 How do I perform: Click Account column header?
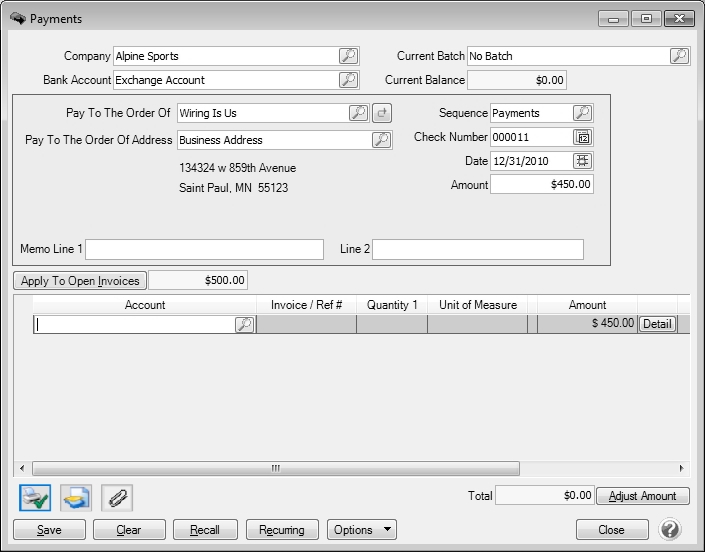145,305
